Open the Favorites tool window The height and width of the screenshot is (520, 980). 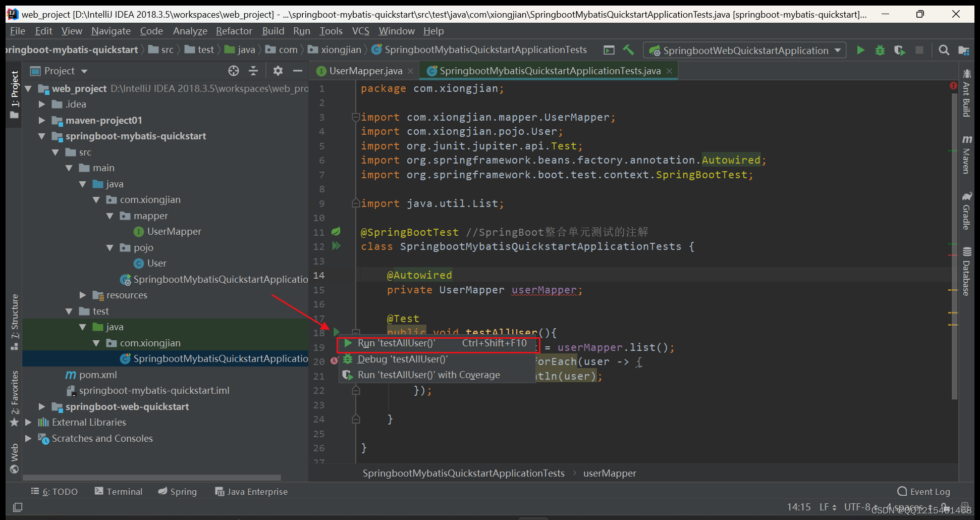coord(15,398)
